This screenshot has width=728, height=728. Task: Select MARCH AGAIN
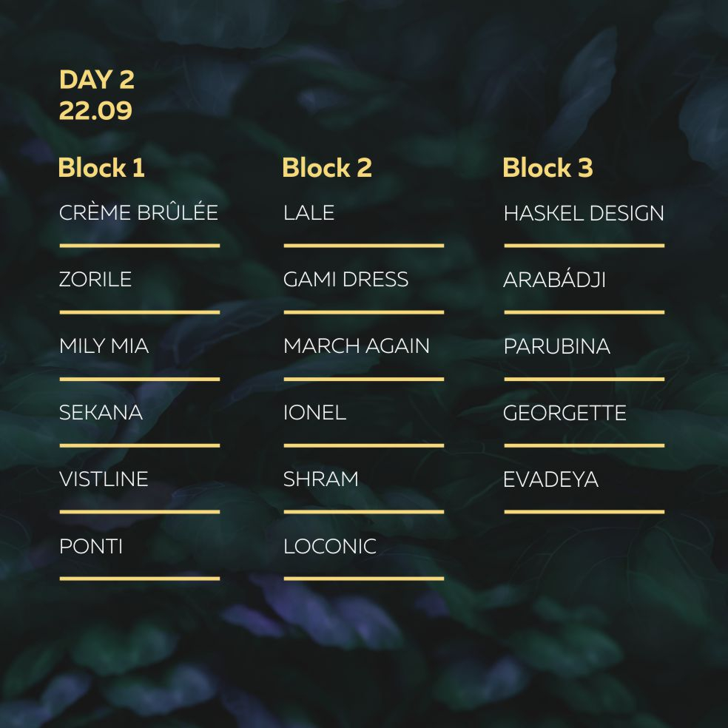coord(356,346)
